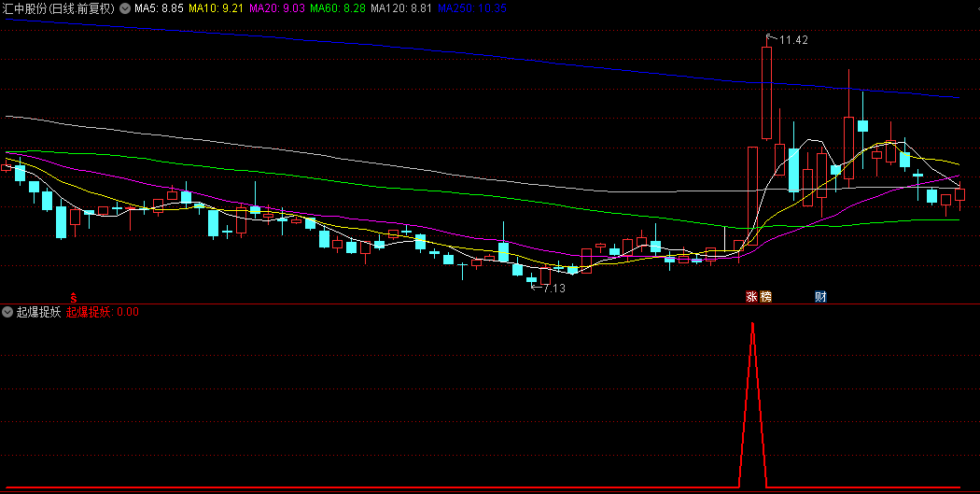Click the 涨 limit-up marker icon
The height and width of the screenshot is (494, 980).
point(752,296)
